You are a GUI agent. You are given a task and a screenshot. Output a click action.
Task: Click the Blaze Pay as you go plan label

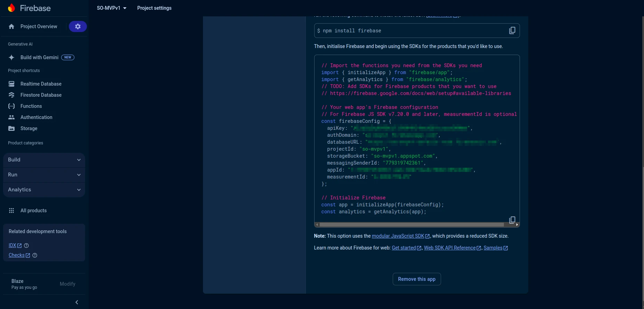[24, 284]
